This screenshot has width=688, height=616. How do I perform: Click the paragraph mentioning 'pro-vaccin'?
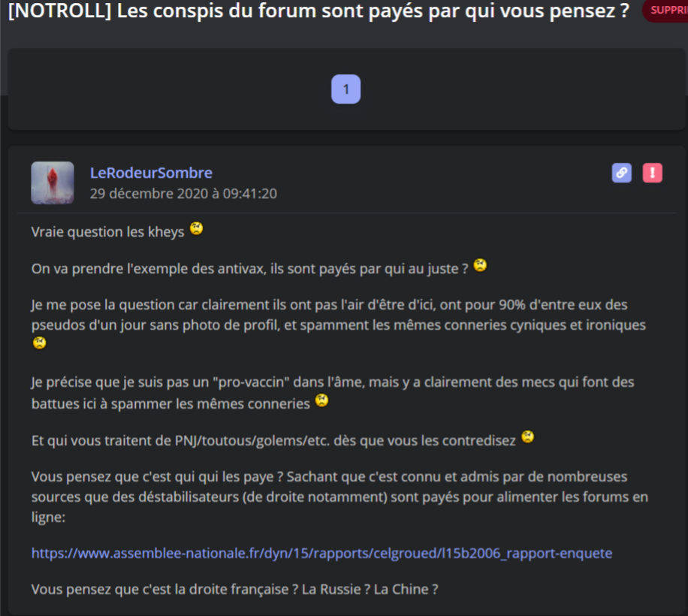pyautogui.click(x=333, y=393)
